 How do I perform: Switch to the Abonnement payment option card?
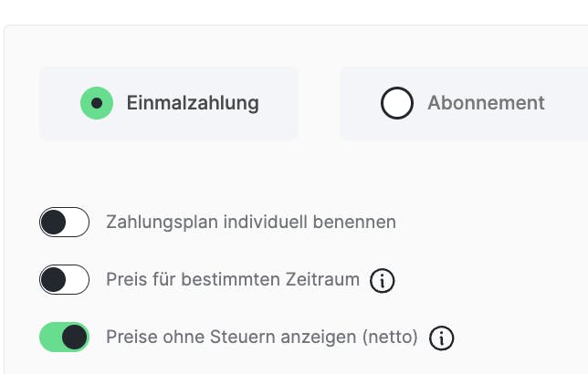coord(464,103)
